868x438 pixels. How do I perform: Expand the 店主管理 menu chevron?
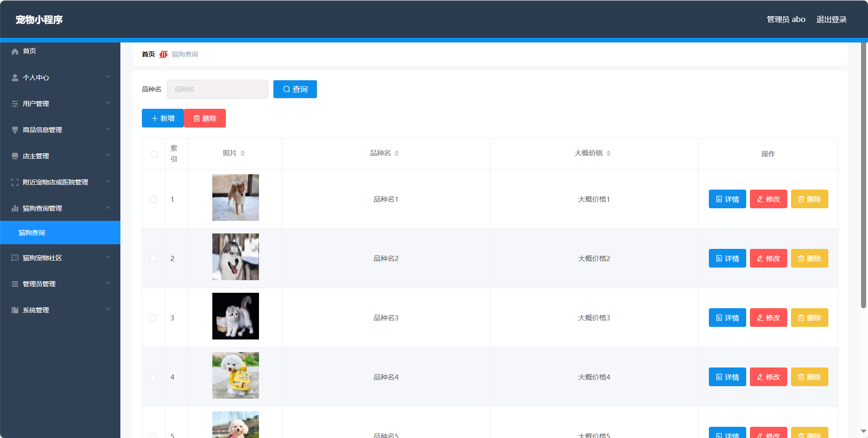click(x=108, y=155)
